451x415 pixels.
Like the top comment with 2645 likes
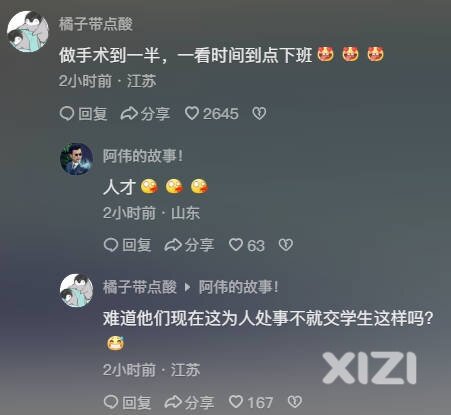pos(192,113)
